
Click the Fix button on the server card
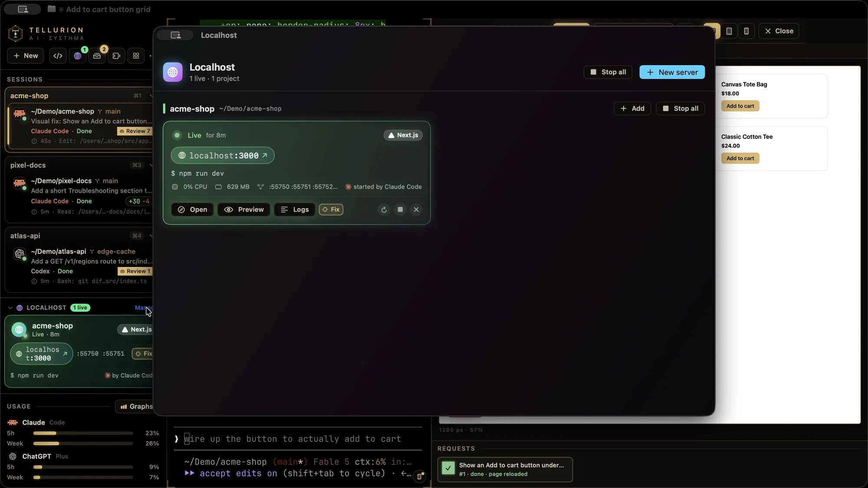(331, 210)
